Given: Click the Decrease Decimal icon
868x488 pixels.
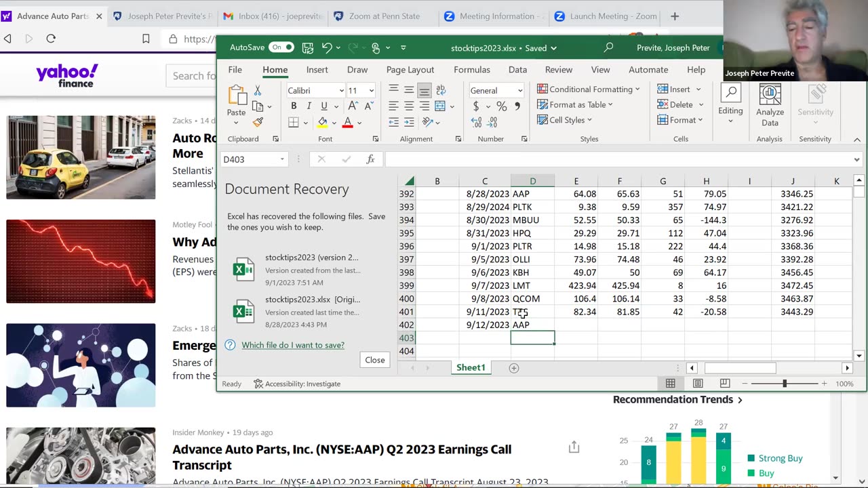Looking at the screenshot, I should [494, 122].
